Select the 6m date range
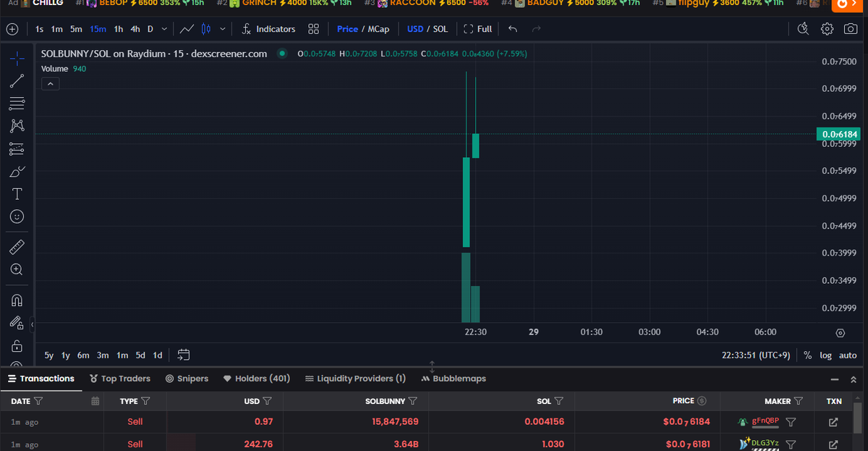The width and height of the screenshot is (868, 451). click(83, 355)
